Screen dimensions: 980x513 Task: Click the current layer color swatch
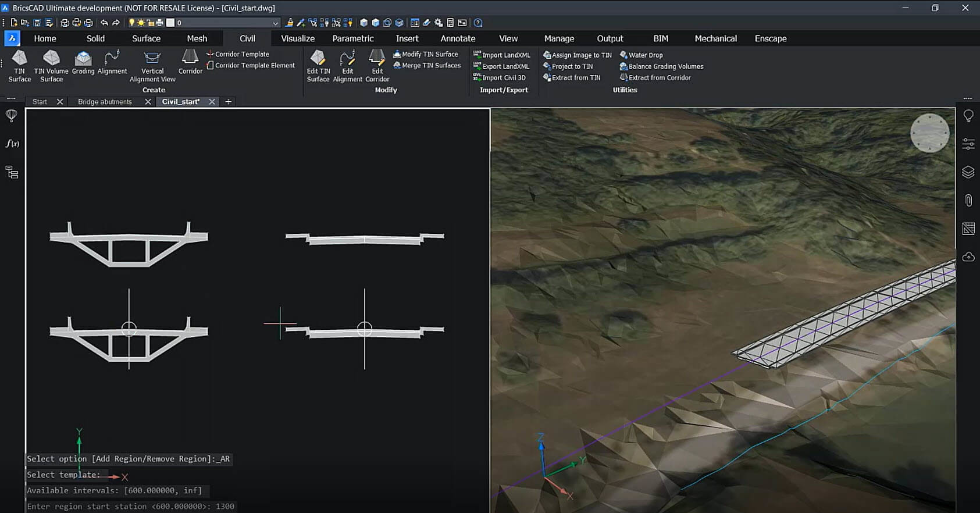pyautogui.click(x=170, y=23)
